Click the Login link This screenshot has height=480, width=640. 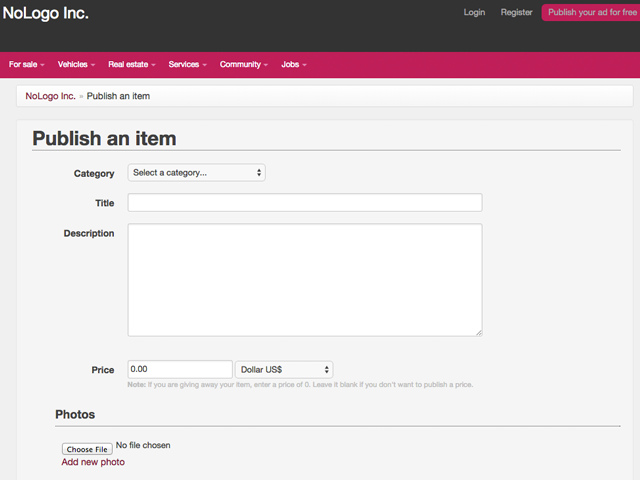(x=474, y=12)
